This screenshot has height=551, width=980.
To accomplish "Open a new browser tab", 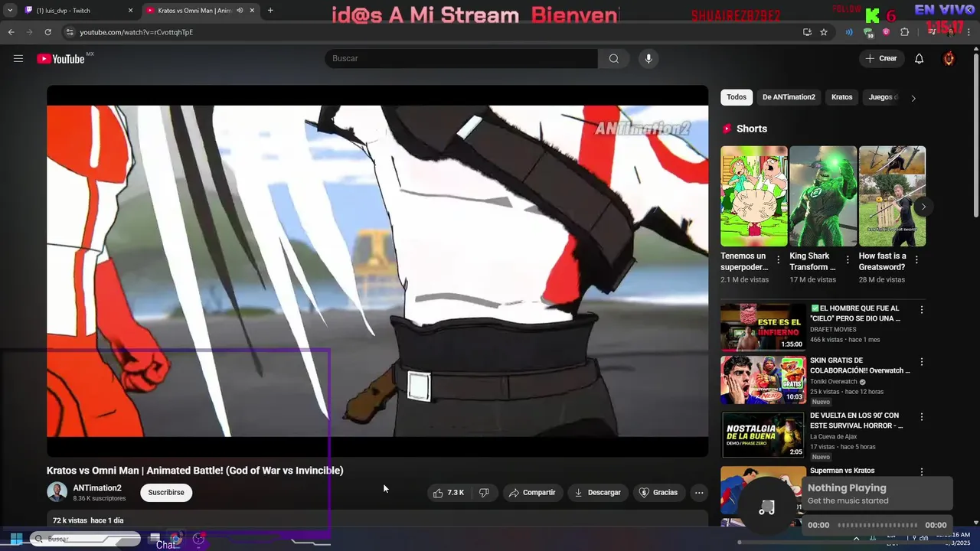I will pos(270,11).
